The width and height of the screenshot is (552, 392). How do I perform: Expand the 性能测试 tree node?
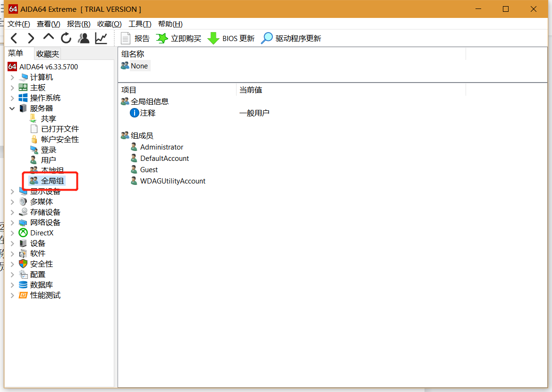pyautogui.click(x=12, y=295)
